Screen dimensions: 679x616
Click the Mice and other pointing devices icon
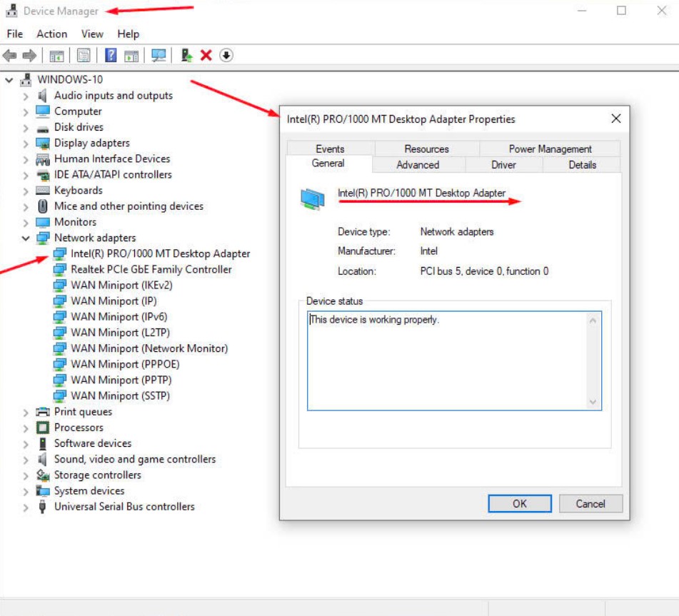pos(42,206)
